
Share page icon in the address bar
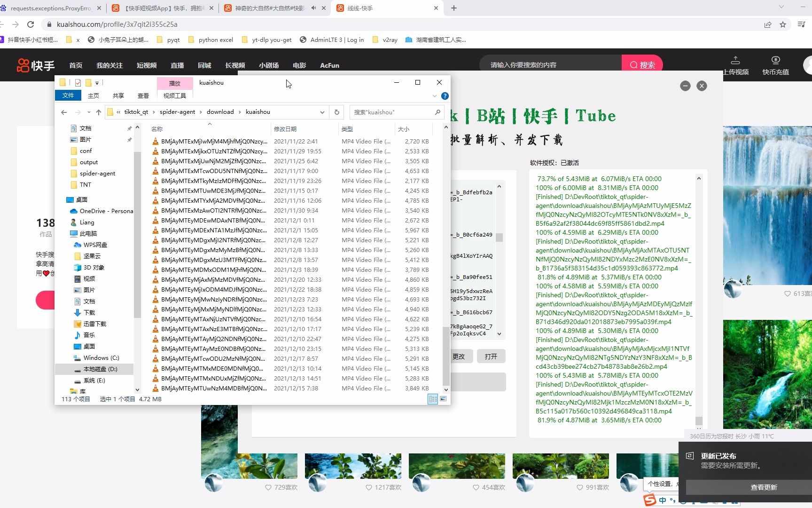tap(768, 24)
